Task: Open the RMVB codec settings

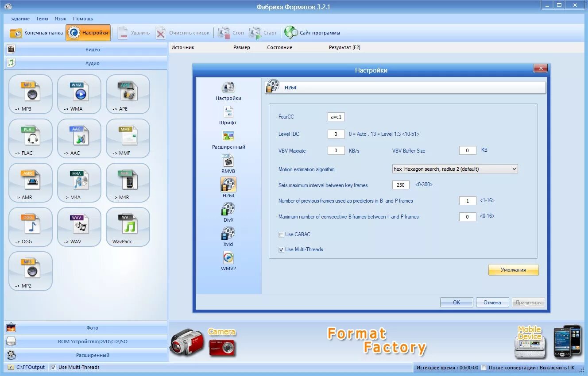Action: pyautogui.click(x=228, y=164)
